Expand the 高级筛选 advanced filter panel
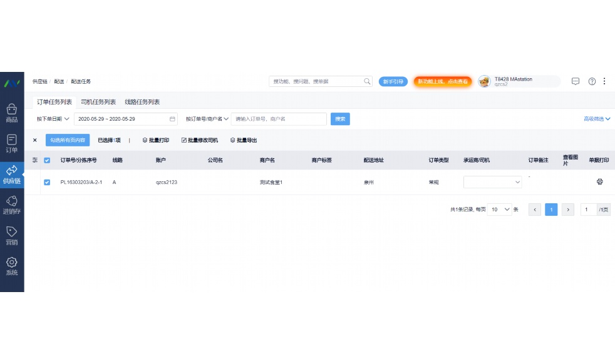This screenshot has height=364, width=615. pyautogui.click(x=595, y=119)
